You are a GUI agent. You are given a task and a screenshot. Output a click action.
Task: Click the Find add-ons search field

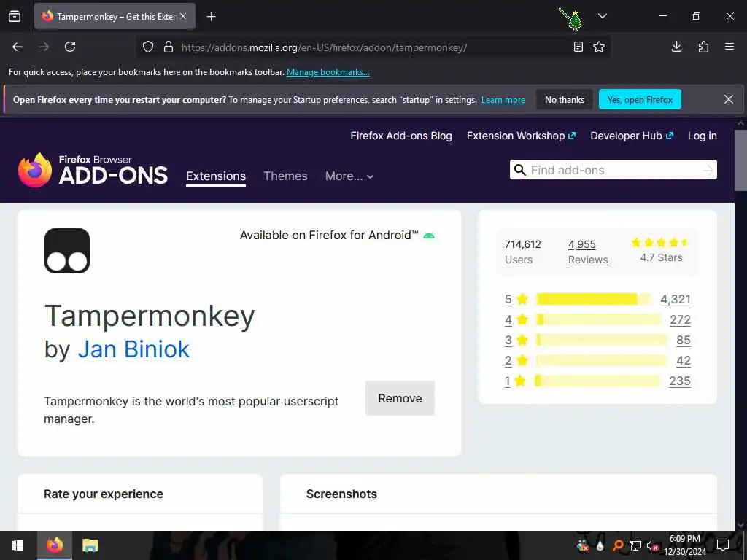[x=614, y=170]
